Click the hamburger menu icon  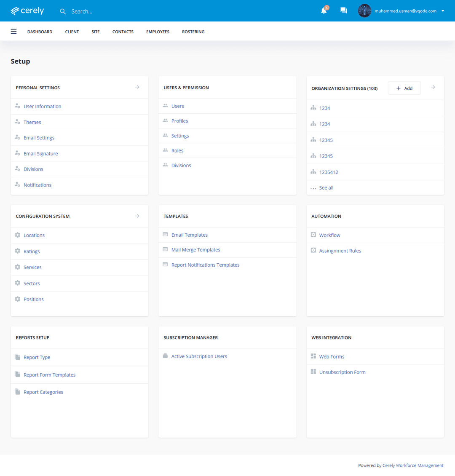pyautogui.click(x=13, y=31)
